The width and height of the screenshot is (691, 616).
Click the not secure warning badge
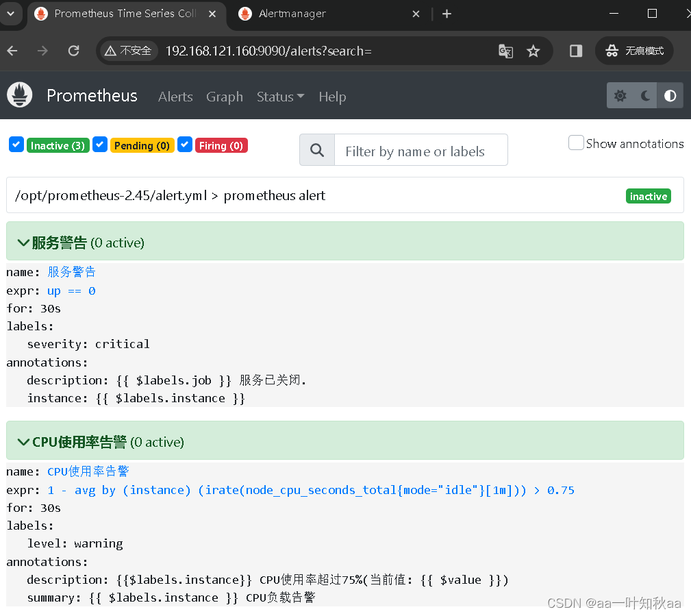click(x=128, y=51)
